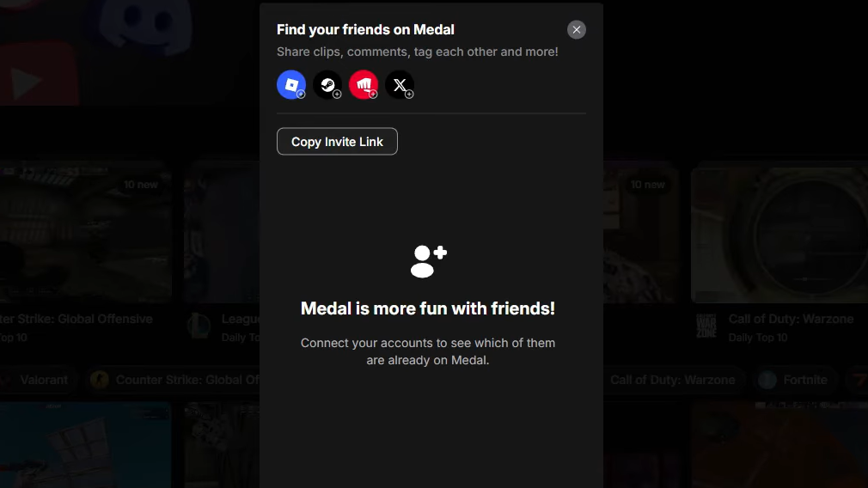
Task: Connect your Steam account
Action: pos(327,85)
